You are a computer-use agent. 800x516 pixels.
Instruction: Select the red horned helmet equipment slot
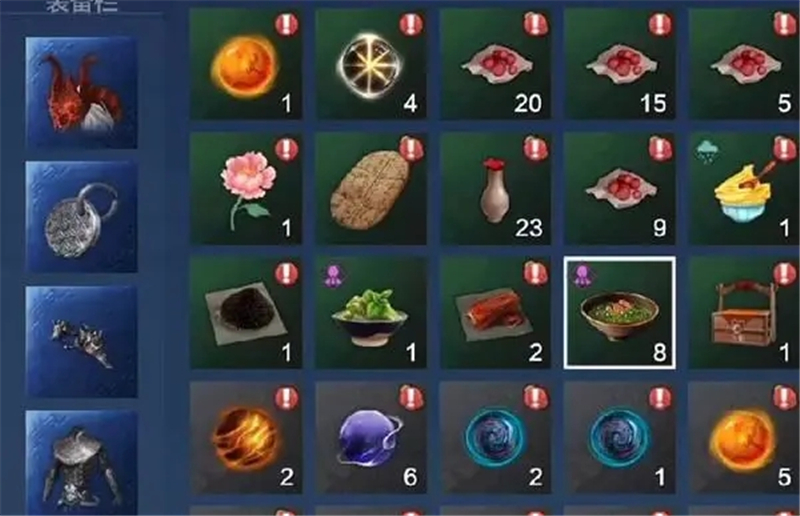pos(81,92)
